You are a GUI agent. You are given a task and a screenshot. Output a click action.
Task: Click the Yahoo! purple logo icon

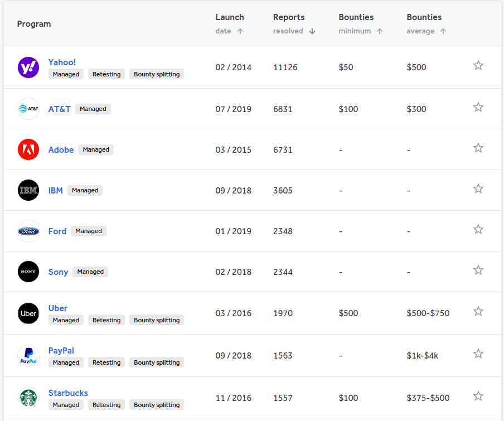click(28, 67)
